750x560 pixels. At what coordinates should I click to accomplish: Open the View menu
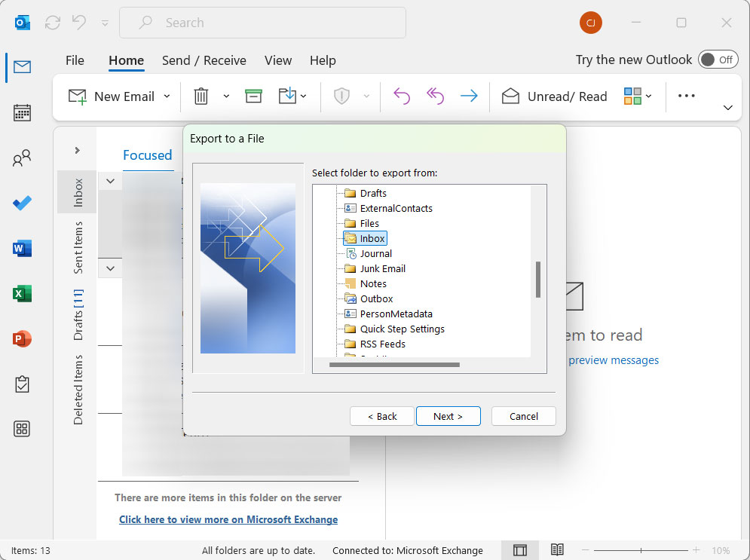point(277,60)
